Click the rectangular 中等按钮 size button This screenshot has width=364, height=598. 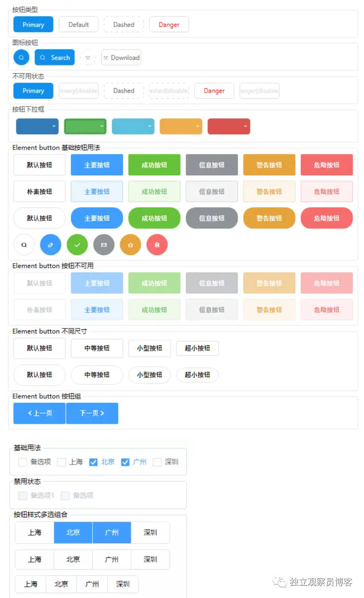point(97,348)
